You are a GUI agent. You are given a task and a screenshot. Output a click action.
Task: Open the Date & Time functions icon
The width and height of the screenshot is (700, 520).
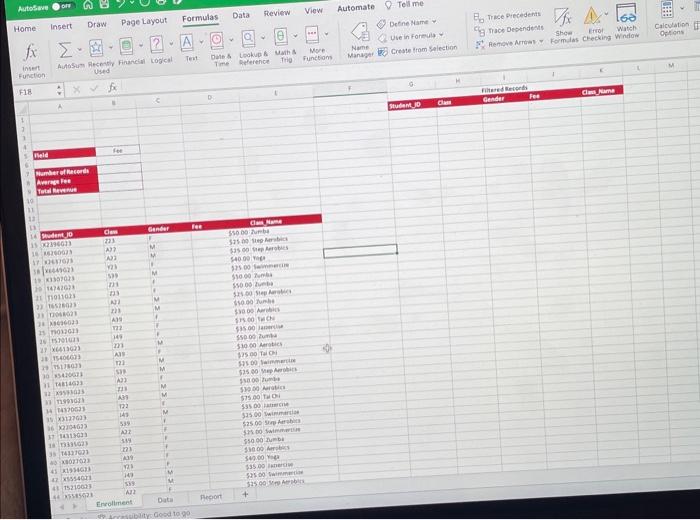point(217,41)
